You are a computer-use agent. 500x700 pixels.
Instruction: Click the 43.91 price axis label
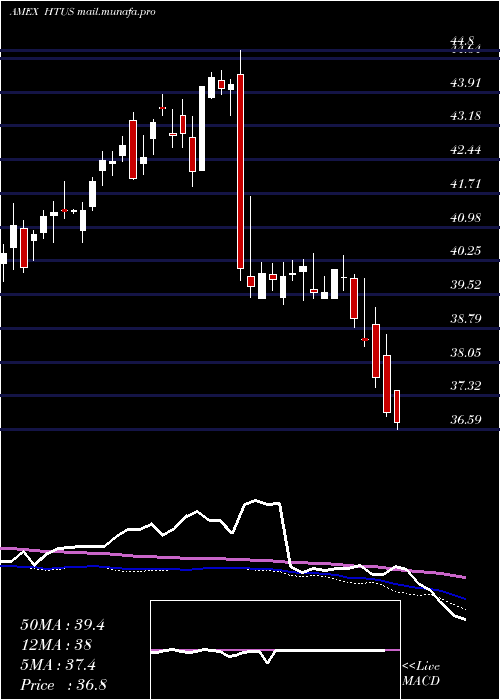point(466,83)
